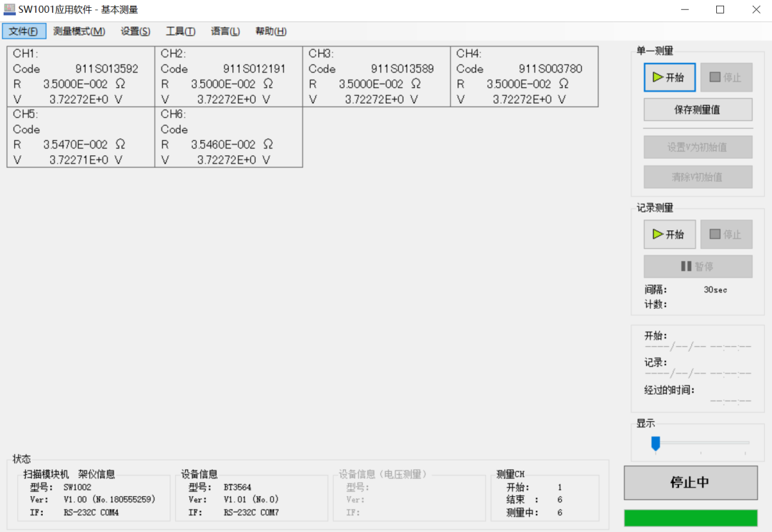Select the CH1 measurement cell
The width and height of the screenshot is (772, 532).
pyautogui.click(x=81, y=77)
